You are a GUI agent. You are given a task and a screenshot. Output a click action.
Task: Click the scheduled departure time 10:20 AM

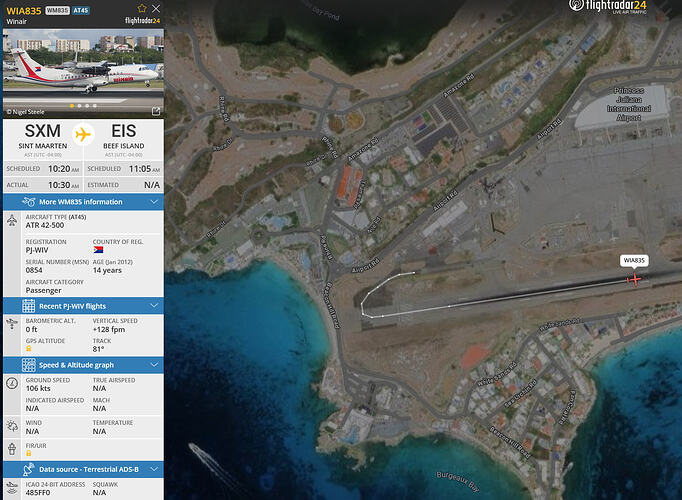click(64, 169)
